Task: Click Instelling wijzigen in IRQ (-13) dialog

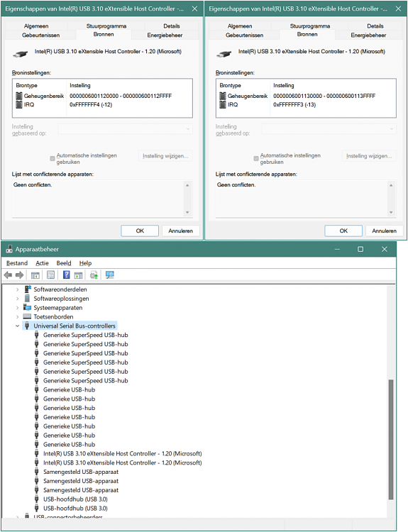Action: click(x=369, y=156)
